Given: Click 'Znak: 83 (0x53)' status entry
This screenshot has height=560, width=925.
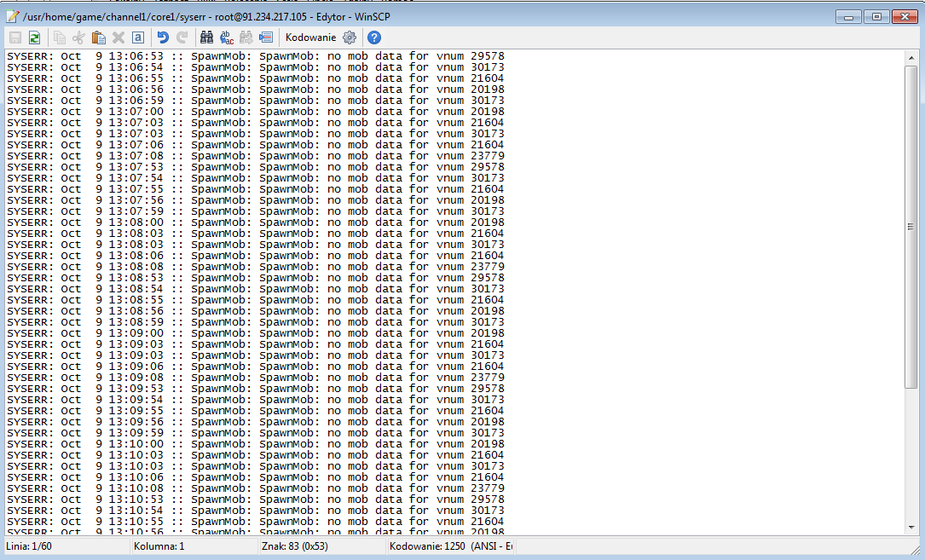Looking at the screenshot, I should click(294, 546).
